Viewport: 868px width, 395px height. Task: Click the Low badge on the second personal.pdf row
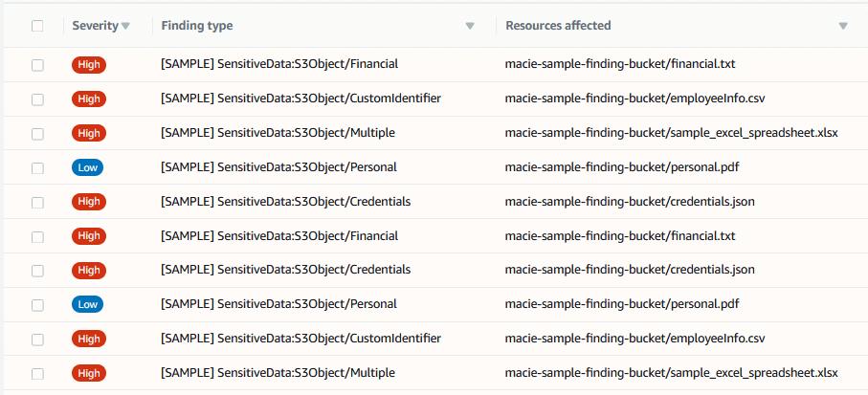tap(87, 304)
